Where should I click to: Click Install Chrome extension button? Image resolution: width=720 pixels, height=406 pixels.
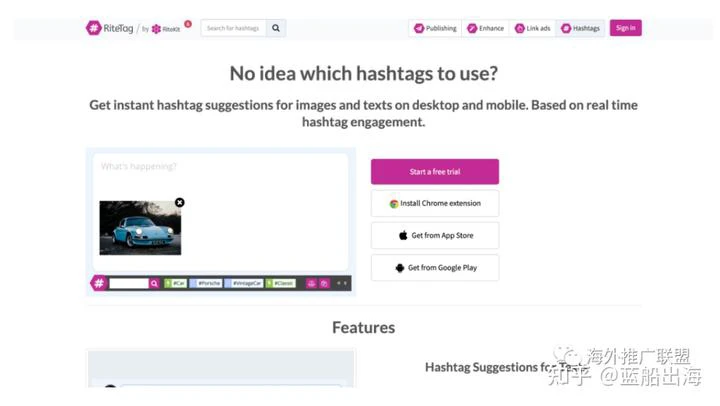tap(435, 203)
